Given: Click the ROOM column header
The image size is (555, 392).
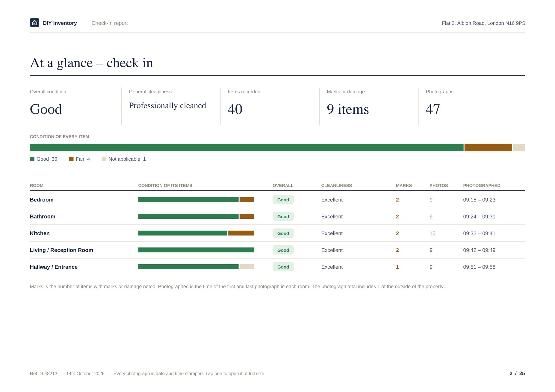Looking at the screenshot, I should click(x=37, y=186).
